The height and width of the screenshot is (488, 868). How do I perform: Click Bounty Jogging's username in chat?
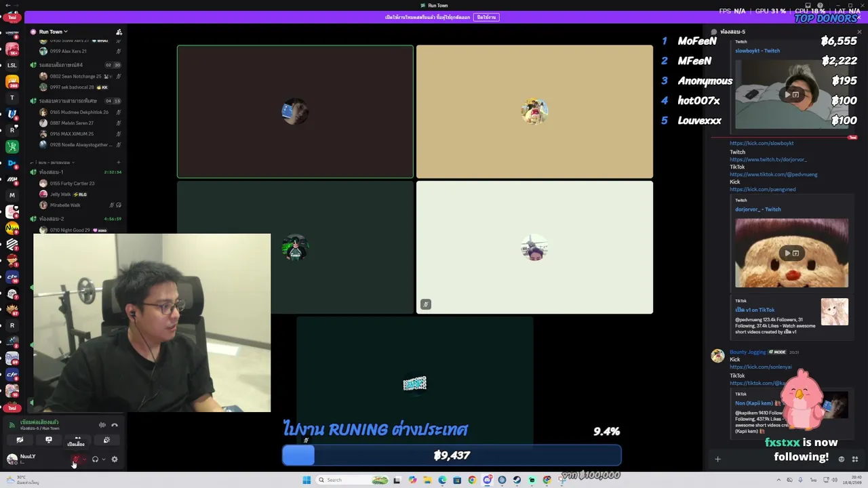pos(747,352)
